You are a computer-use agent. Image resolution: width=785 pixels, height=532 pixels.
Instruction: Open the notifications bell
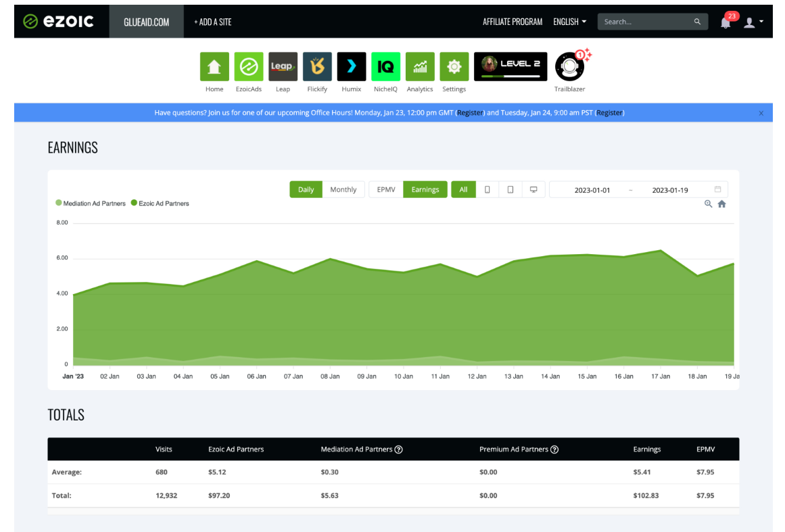pos(725,22)
